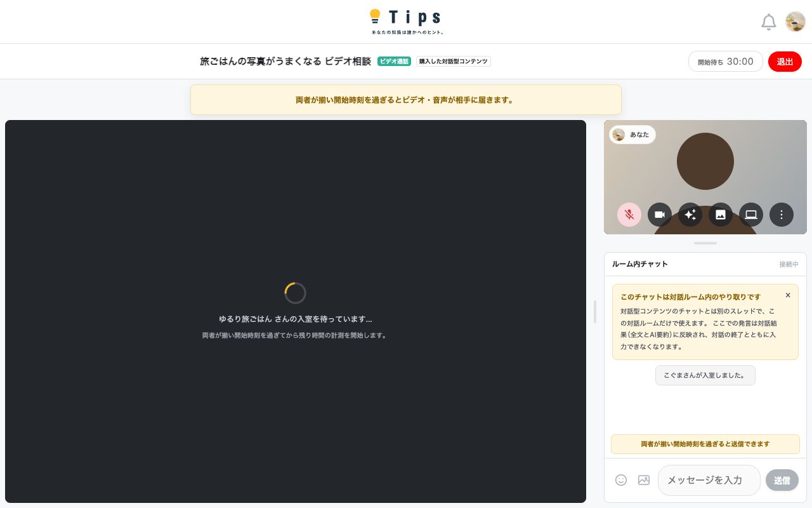The width and height of the screenshot is (812, 508).
Task: Click the 購入した対話型コンテンツ tag
Action: 454,62
